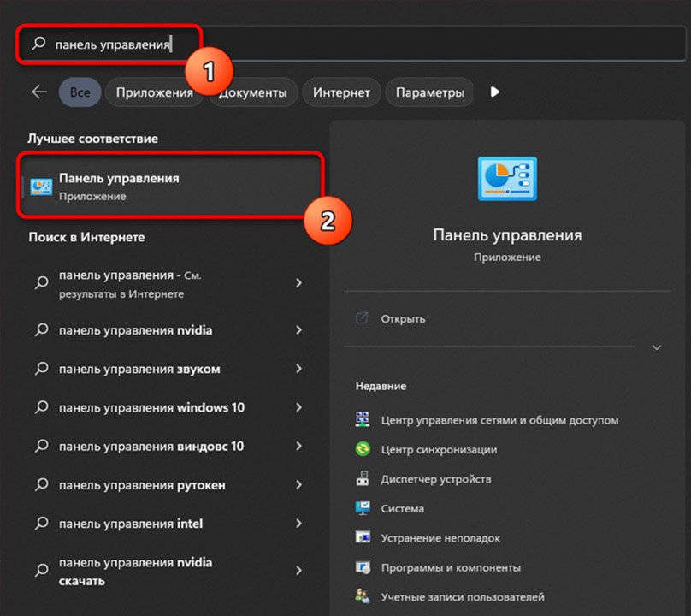This screenshot has height=616, width=691.
Task: Click the back arrow beside filter tabs
Action: (39, 92)
